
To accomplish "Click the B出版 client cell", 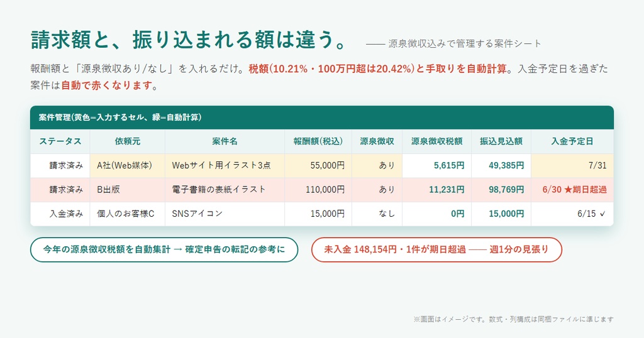I will 127,190.
